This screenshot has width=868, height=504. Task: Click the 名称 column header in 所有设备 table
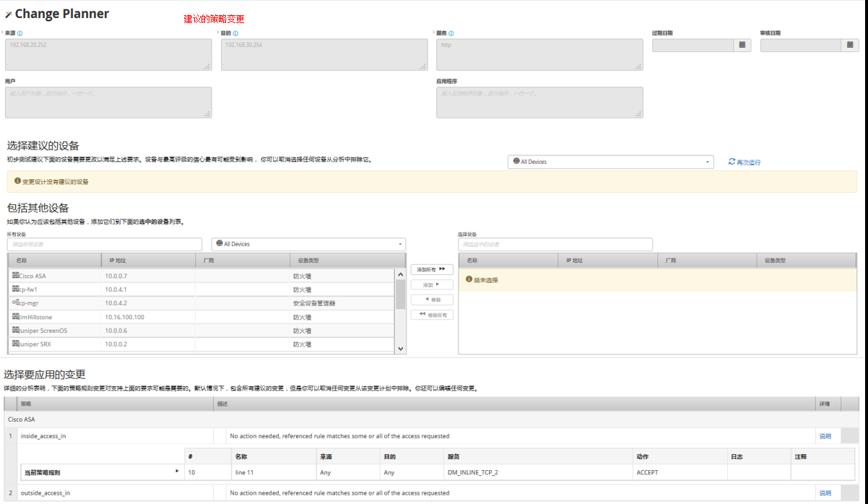tap(54, 260)
